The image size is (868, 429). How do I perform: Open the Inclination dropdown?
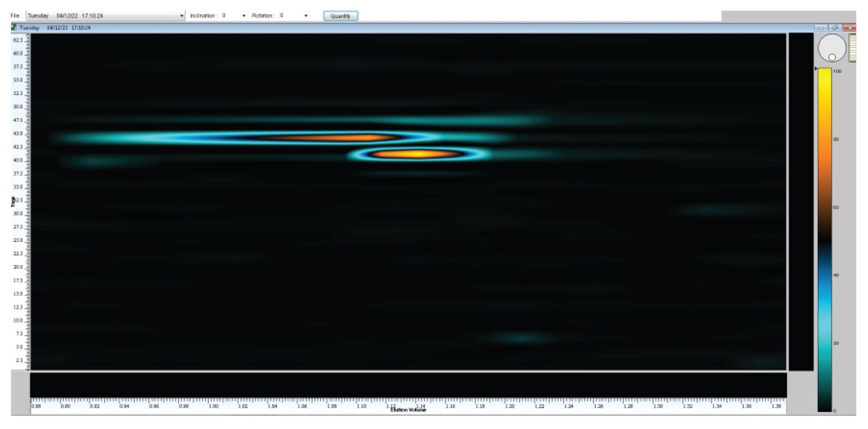click(234, 16)
